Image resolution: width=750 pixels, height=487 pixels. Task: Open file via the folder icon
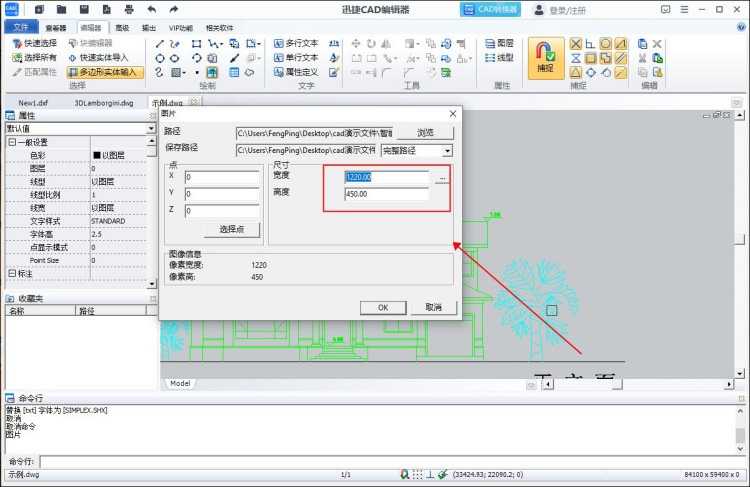point(61,9)
